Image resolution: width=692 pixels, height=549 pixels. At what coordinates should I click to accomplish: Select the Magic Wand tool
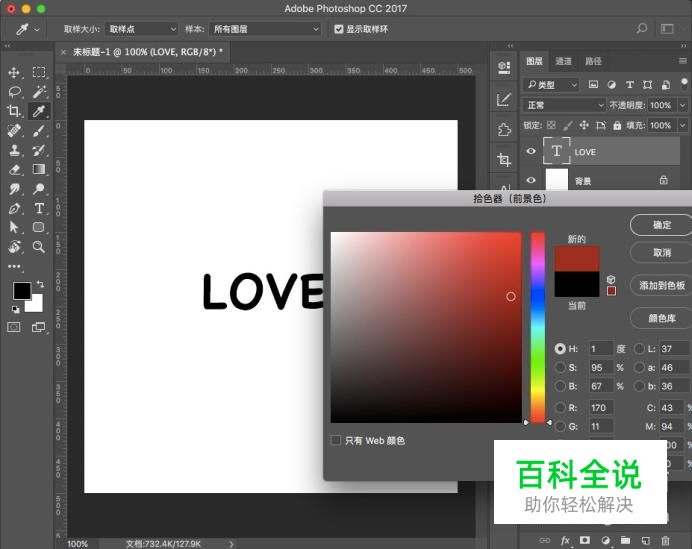point(39,91)
